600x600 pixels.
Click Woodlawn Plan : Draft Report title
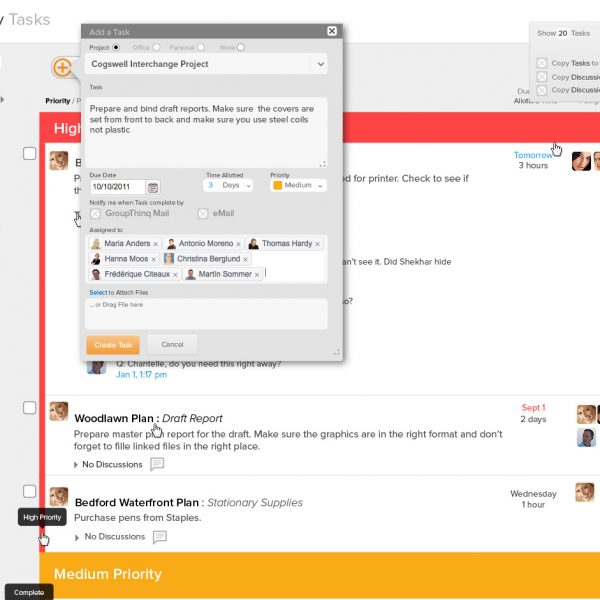pyautogui.click(x=148, y=418)
